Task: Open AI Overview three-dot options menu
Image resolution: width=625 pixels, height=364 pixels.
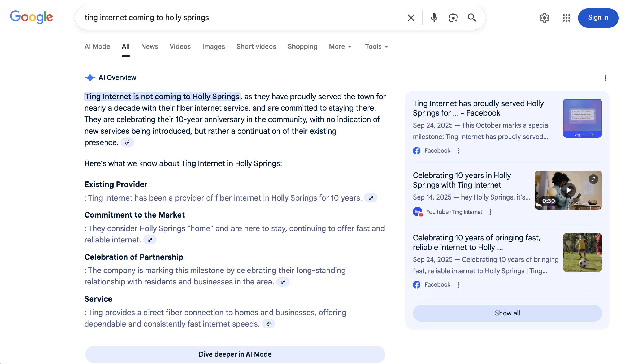Action: coord(605,78)
